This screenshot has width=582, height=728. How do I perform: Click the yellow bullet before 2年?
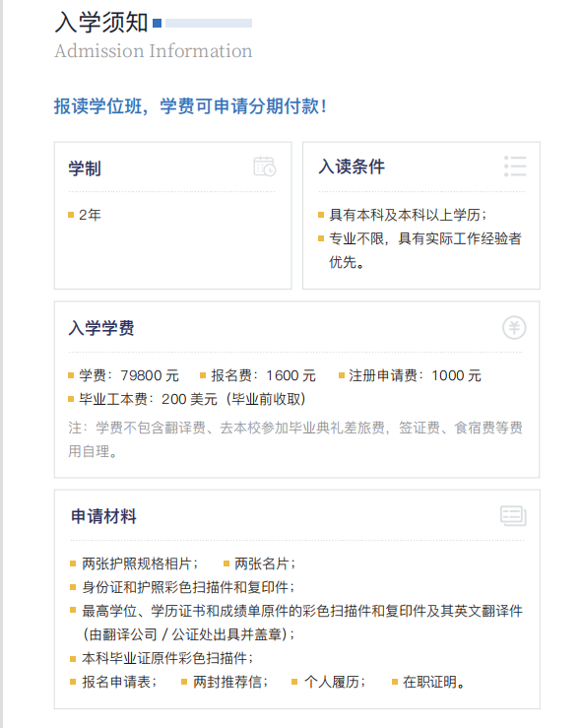[x=71, y=215]
